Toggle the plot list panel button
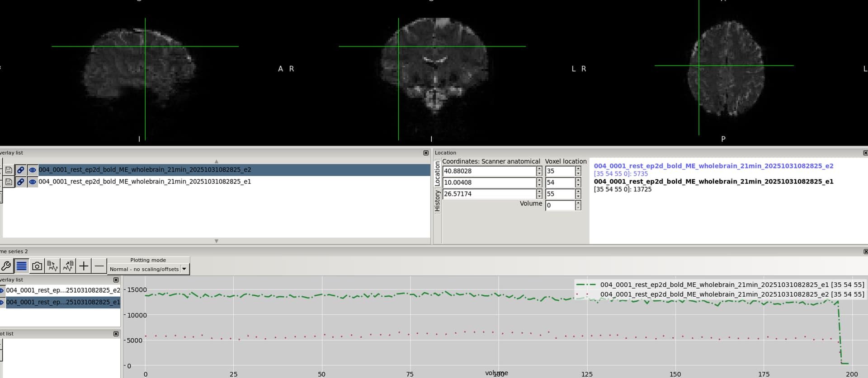Viewport: 868px width, 378px height. click(21, 266)
